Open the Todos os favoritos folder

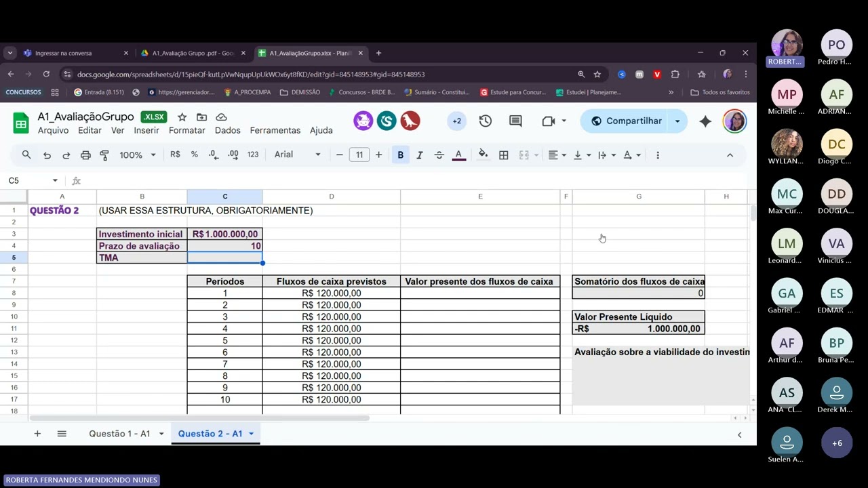(x=720, y=92)
